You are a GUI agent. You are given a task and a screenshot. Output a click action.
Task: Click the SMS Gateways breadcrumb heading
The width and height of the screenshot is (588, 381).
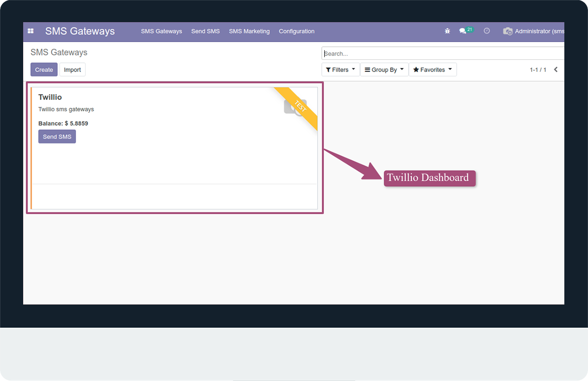click(x=59, y=52)
